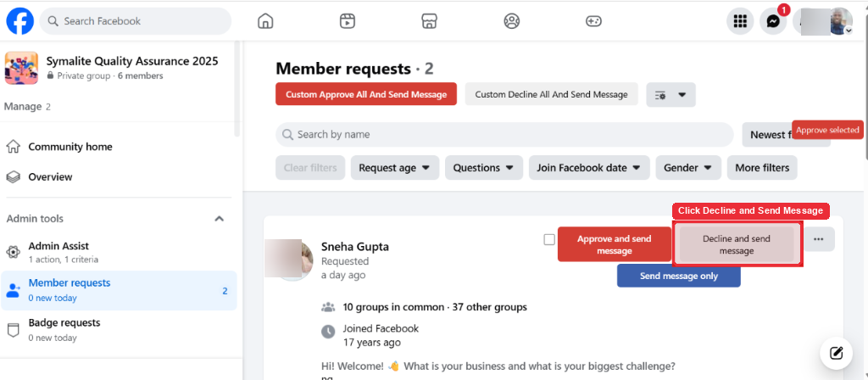Open the Groups icon in top bar

point(511,21)
